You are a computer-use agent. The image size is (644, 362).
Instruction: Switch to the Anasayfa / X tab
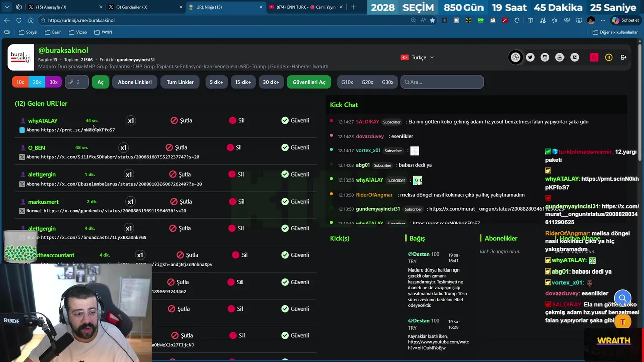tap(65, 7)
